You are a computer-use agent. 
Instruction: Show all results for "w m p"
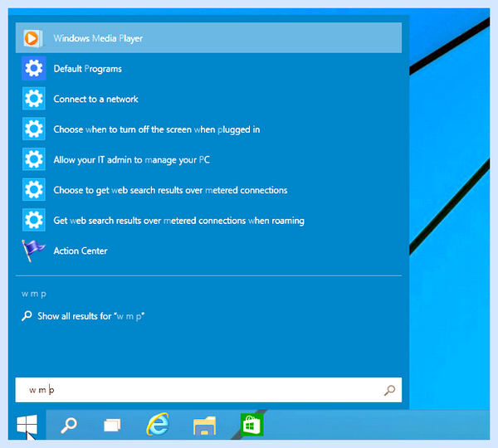83,316
